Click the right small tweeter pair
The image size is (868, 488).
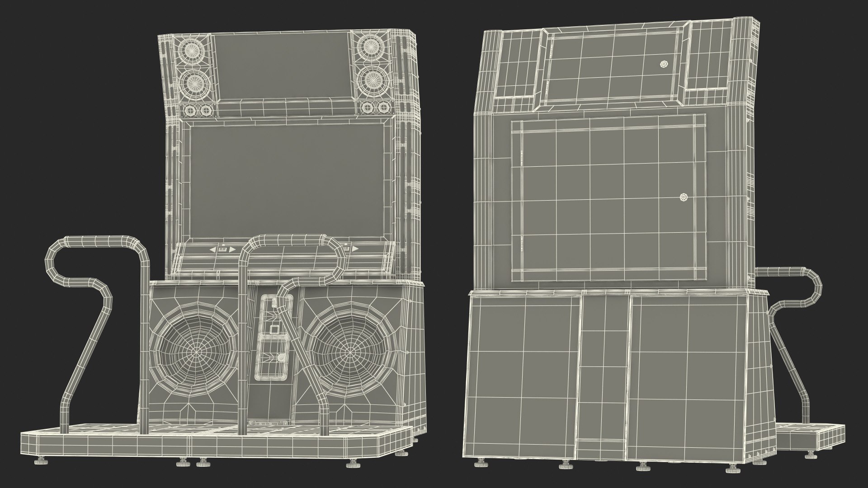pyautogui.click(x=377, y=108)
